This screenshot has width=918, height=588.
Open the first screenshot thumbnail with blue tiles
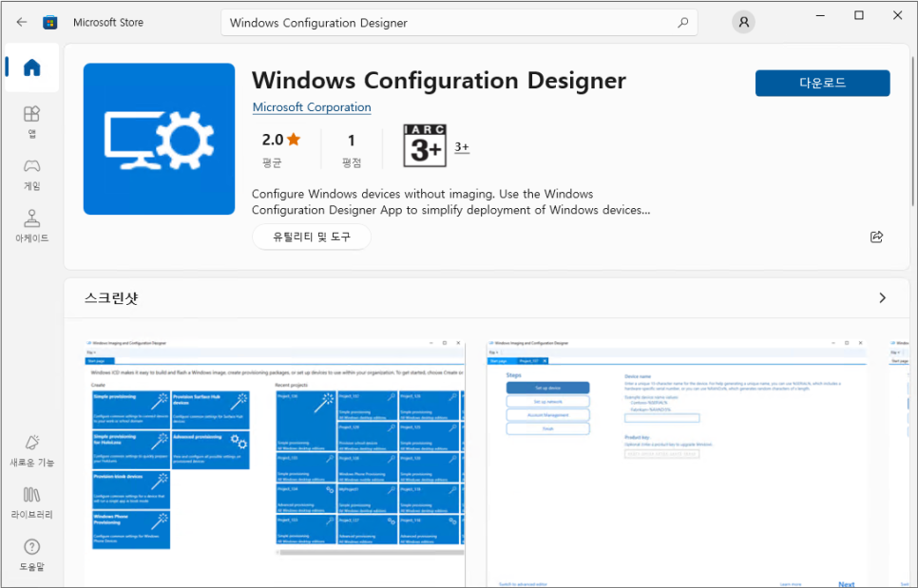tap(275, 463)
